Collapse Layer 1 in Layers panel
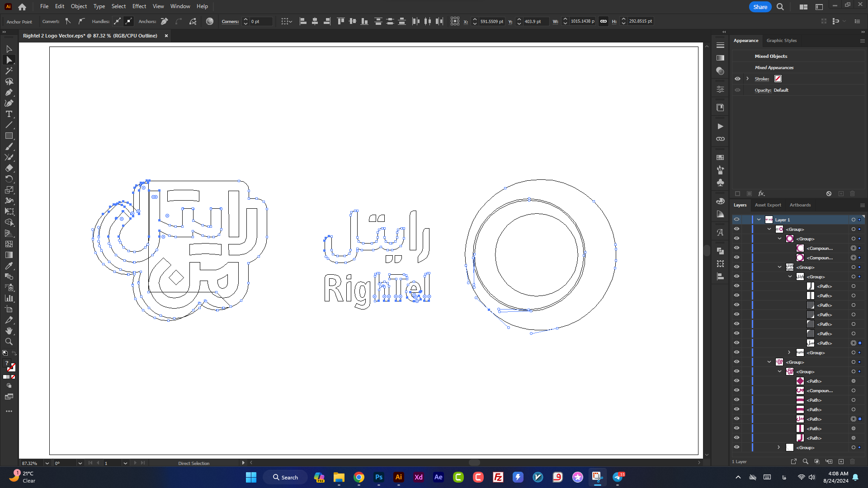The height and width of the screenshot is (488, 868). point(759,220)
